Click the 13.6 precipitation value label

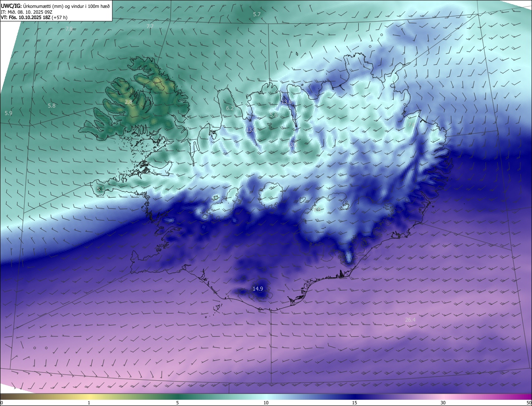pyautogui.click(x=286, y=102)
